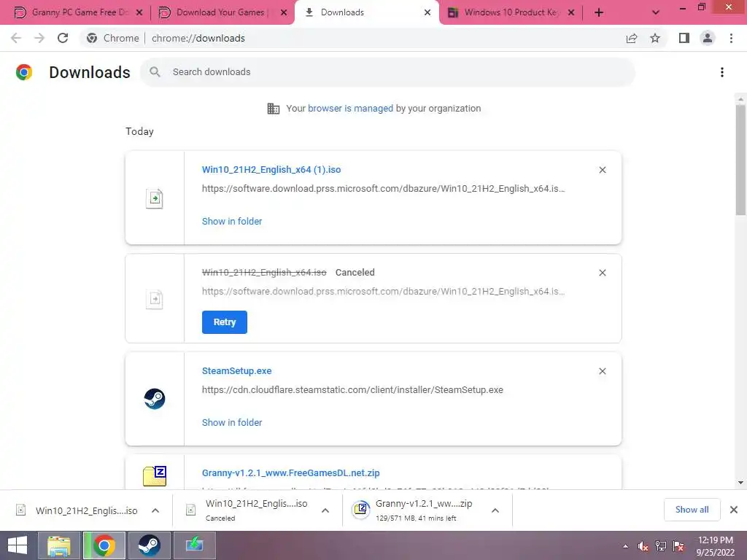Click the browser back arrow

click(x=16, y=38)
